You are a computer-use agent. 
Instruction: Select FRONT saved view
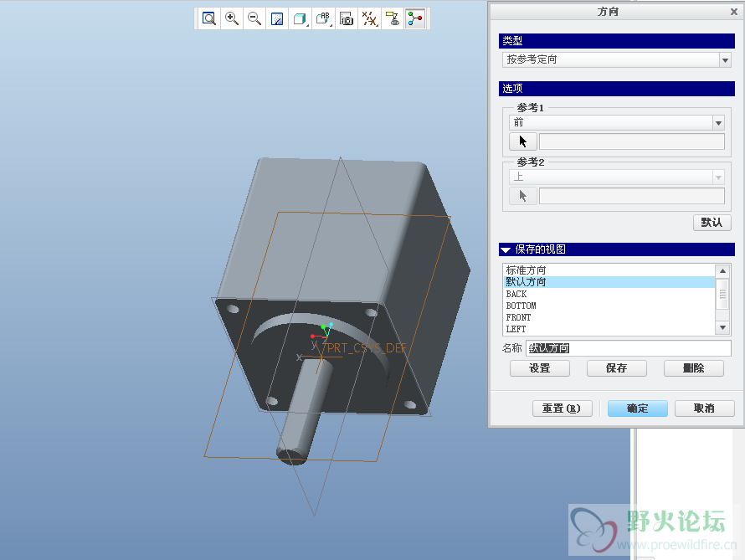pos(609,317)
